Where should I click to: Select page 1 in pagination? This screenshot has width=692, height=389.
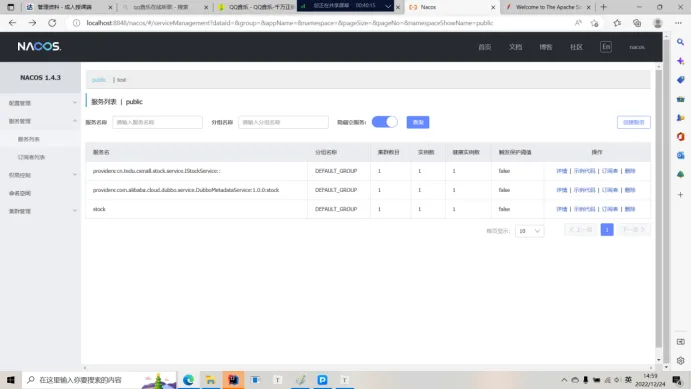point(607,230)
